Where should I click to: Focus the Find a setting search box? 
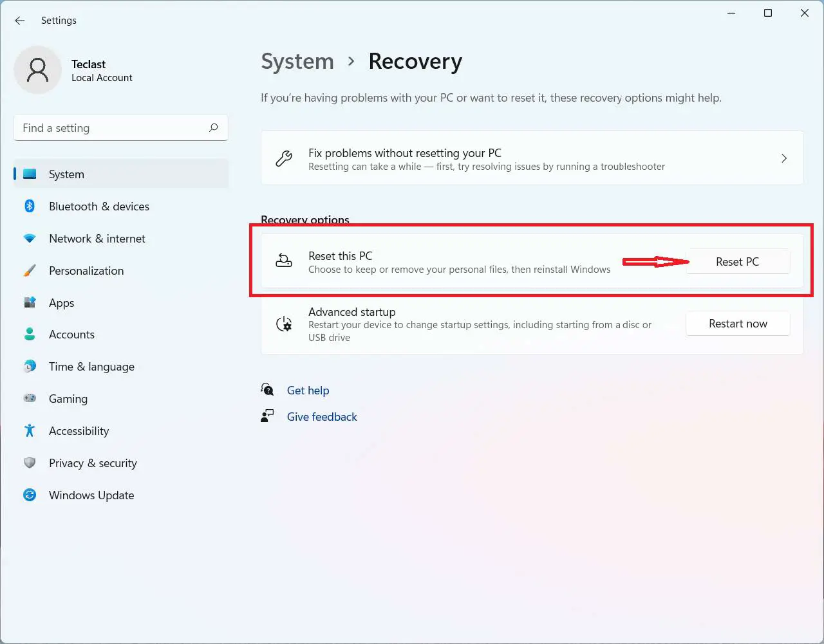[x=113, y=128]
